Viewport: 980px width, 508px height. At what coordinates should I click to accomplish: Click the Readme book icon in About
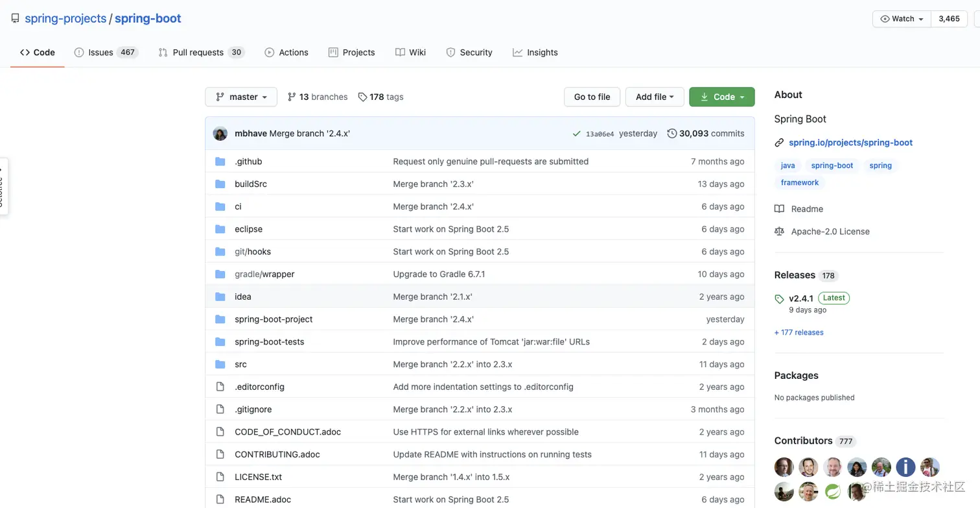[x=779, y=209]
